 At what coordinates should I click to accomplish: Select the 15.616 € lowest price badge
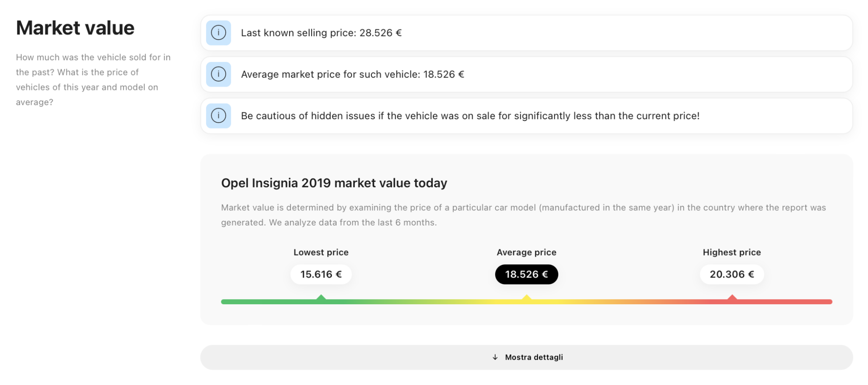[x=321, y=274]
